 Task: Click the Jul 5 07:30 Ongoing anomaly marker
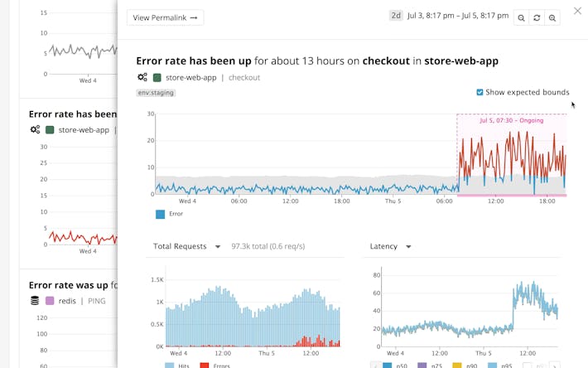[x=511, y=120]
